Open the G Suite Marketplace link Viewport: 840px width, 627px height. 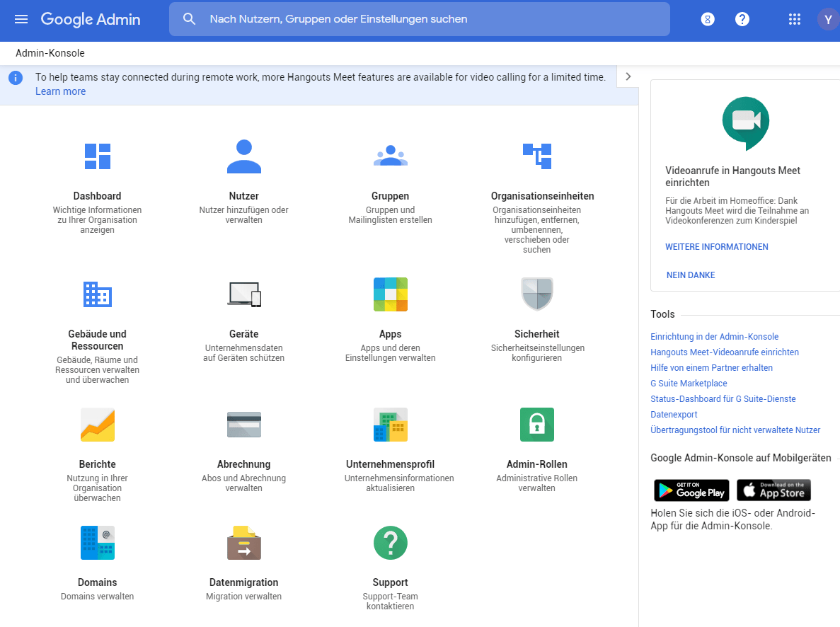(x=689, y=384)
